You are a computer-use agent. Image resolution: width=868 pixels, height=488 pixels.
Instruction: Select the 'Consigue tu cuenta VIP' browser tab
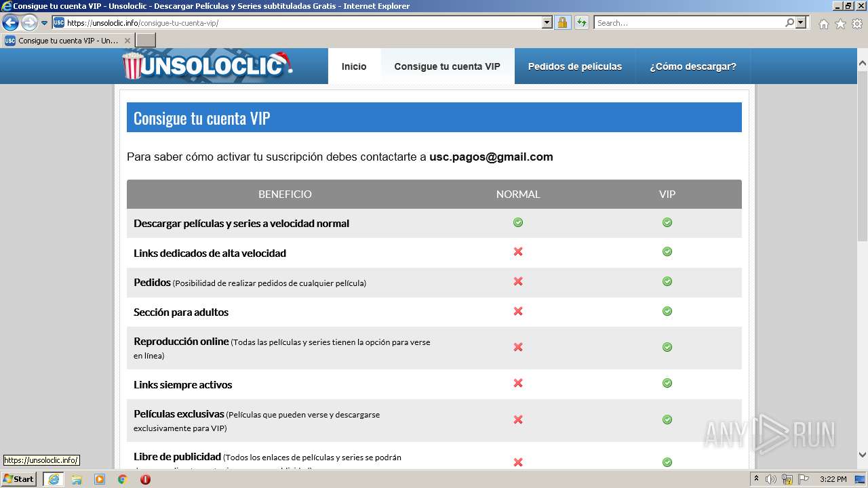68,41
